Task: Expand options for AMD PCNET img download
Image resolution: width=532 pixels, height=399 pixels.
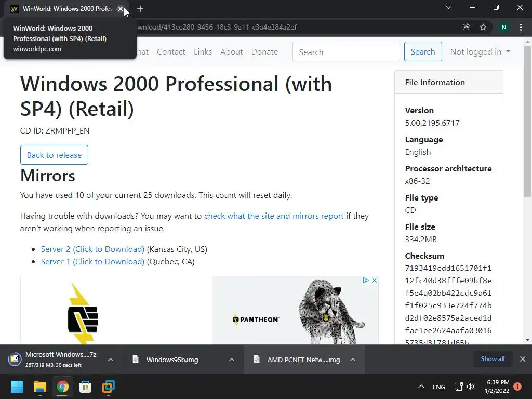Action: pos(353,360)
